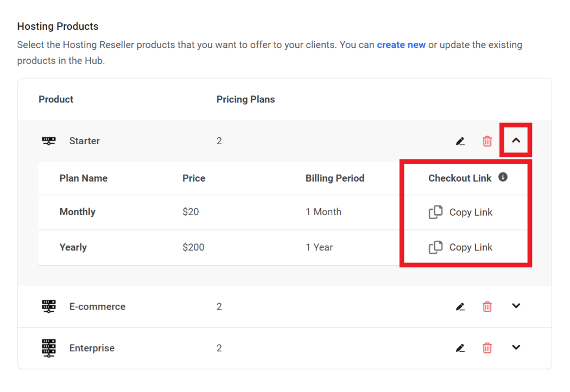Screen dimensions: 570x392
Task: Expand the E-commerce pricing plans
Action: coord(516,306)
